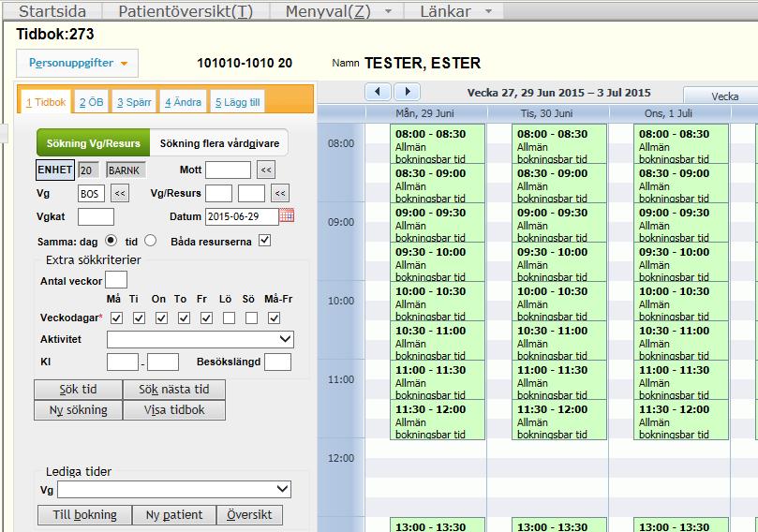Toggle the Må-Fr checkbox

point(275,318)
